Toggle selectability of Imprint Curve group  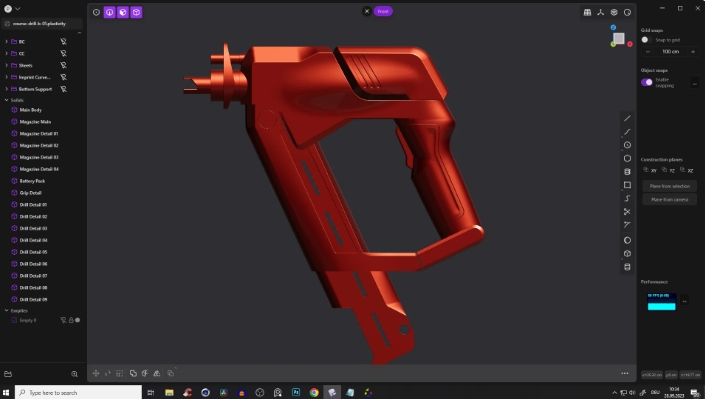tap(63, 77)
